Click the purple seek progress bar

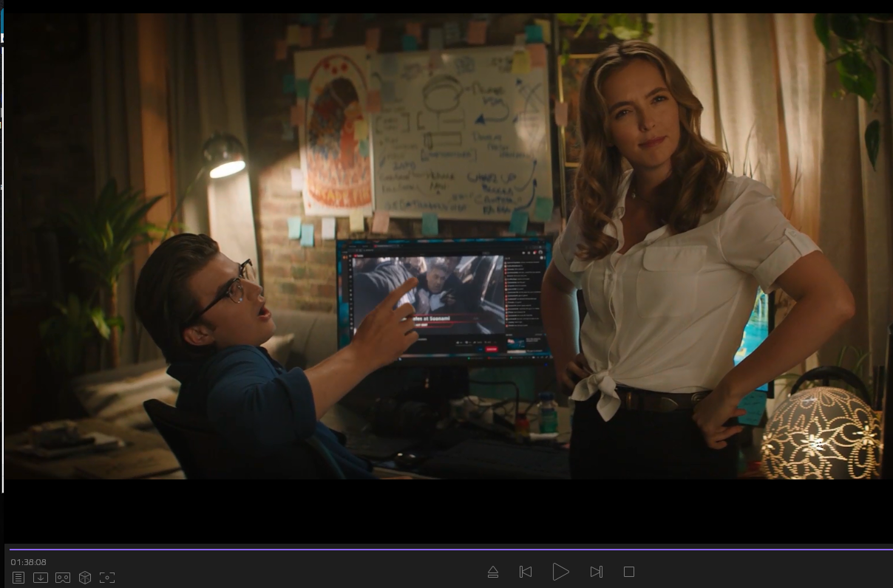click(x=444, y=550)
